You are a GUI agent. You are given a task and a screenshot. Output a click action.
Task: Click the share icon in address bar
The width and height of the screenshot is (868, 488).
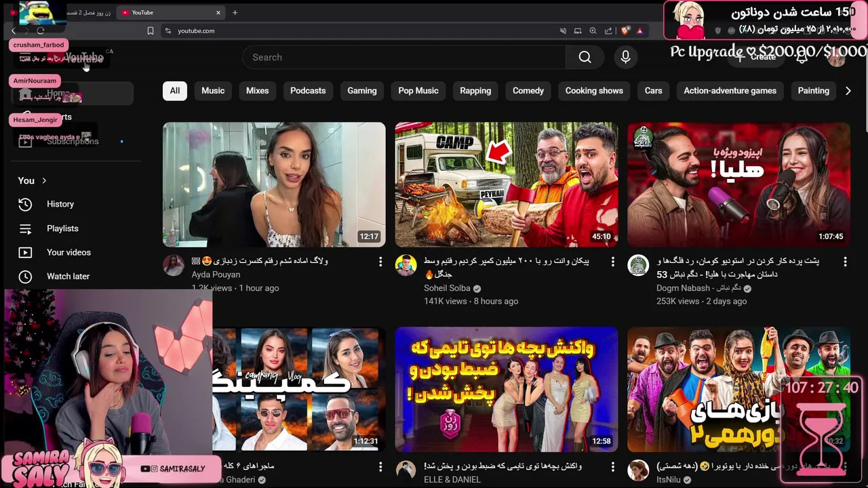(608, 30)
